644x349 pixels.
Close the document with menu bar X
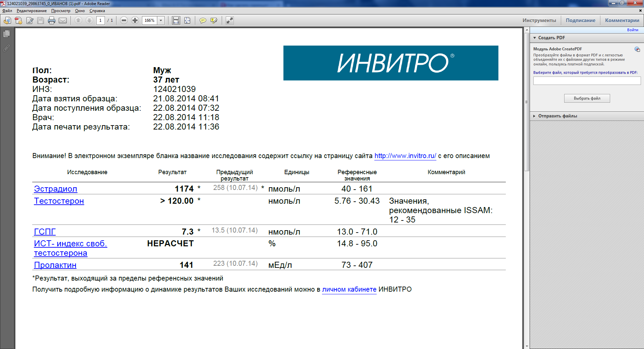(x=640, y=11)
